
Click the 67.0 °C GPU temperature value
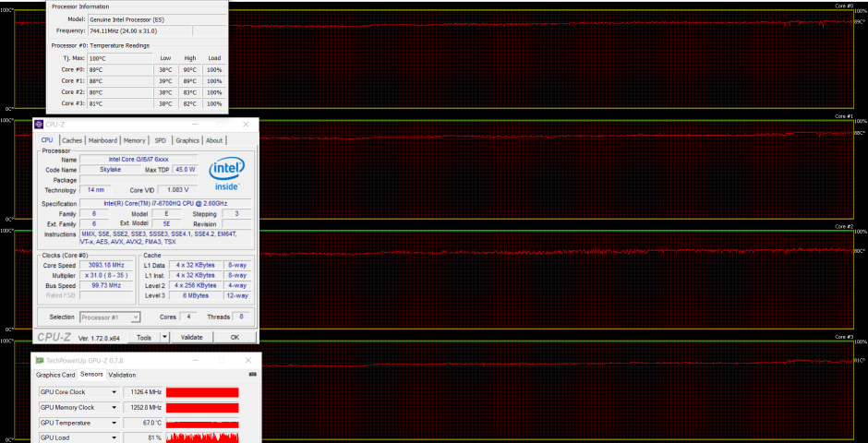143,423
